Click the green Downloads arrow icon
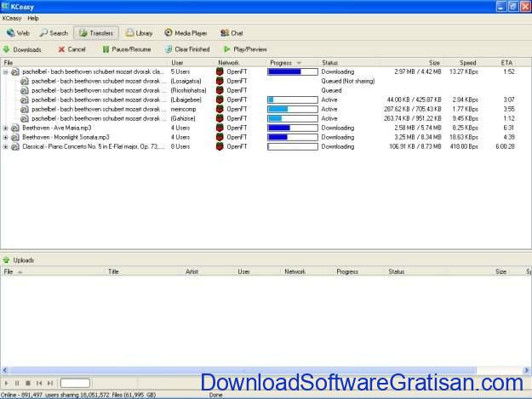 click(7, 49)
